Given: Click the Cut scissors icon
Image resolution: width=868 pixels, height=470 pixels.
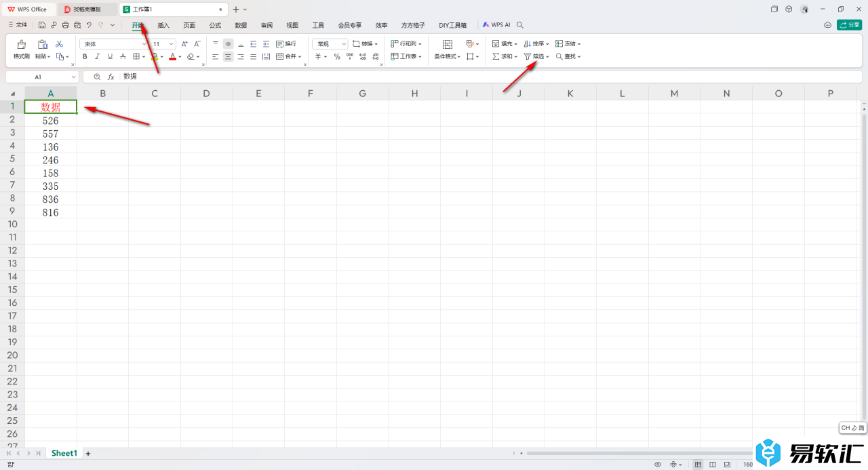Looking at the screenshot, I should [59, 43].
